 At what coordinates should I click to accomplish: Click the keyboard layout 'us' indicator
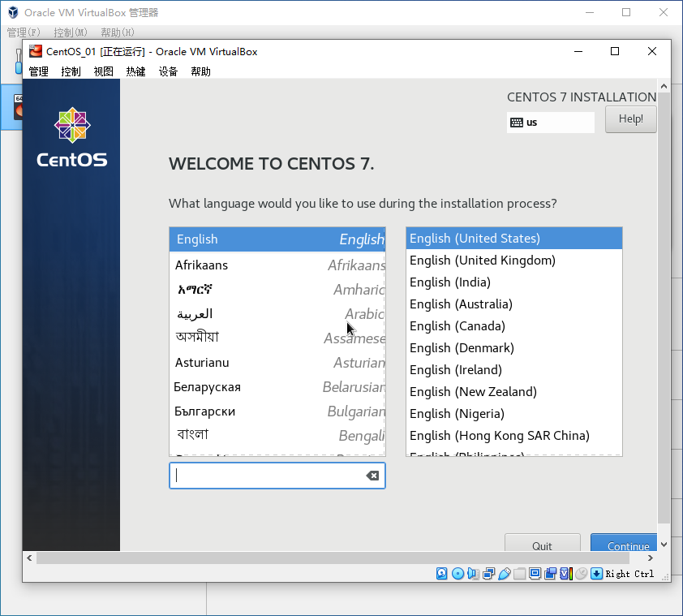pyautogui.click(x=551, y=122)
